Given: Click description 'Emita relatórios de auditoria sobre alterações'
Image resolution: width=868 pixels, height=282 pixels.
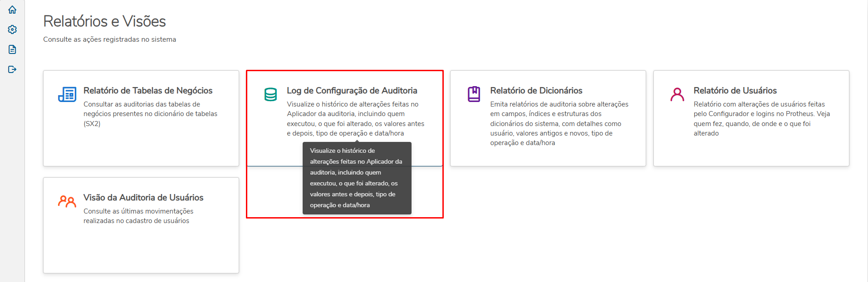Looking at the screenshot, I should [x=559, y=123].
